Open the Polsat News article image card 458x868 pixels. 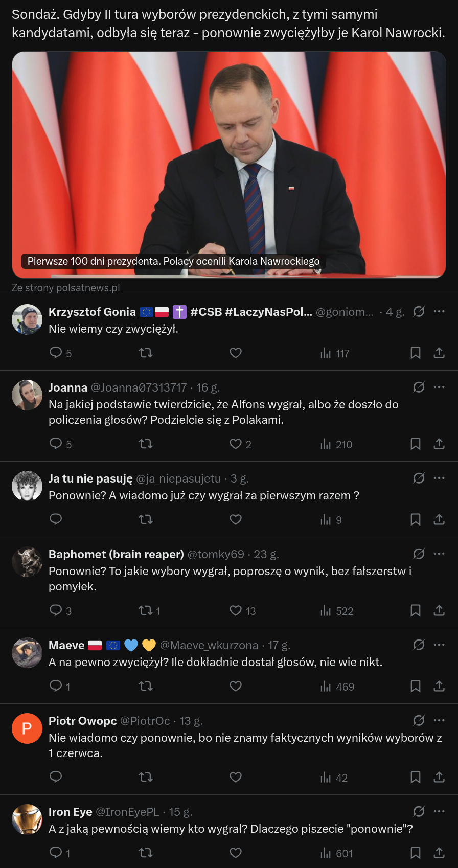[x=229, y=165]
